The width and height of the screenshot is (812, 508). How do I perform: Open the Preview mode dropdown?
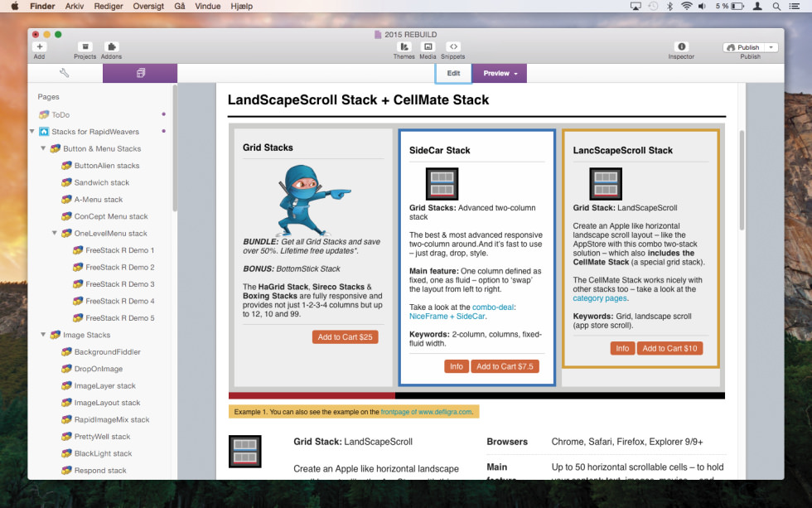[500, 73]
